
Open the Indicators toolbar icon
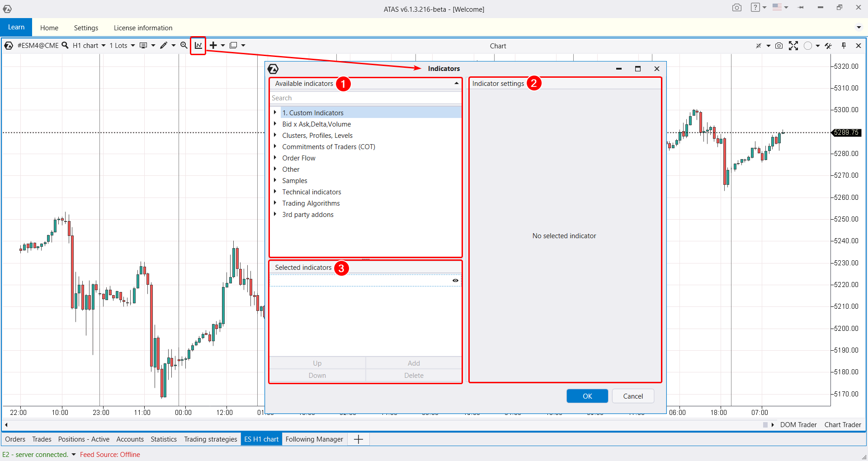[x=198, y=45]
